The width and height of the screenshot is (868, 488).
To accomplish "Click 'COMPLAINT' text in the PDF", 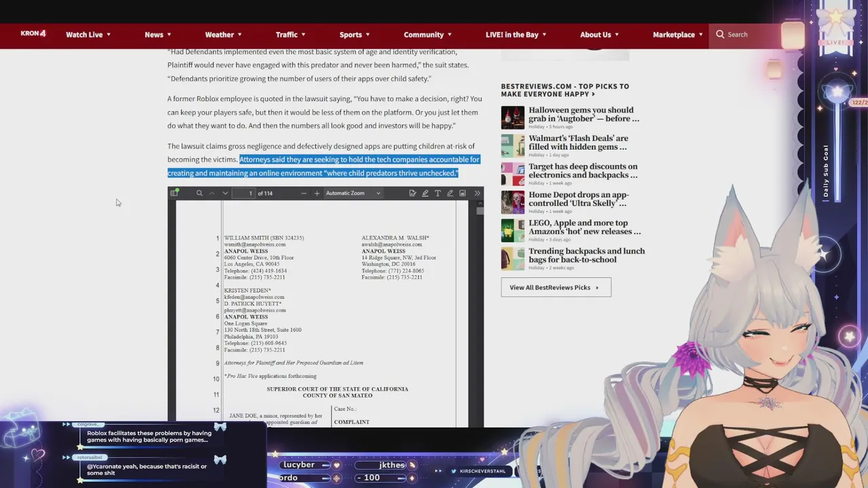I will point(351,422).
